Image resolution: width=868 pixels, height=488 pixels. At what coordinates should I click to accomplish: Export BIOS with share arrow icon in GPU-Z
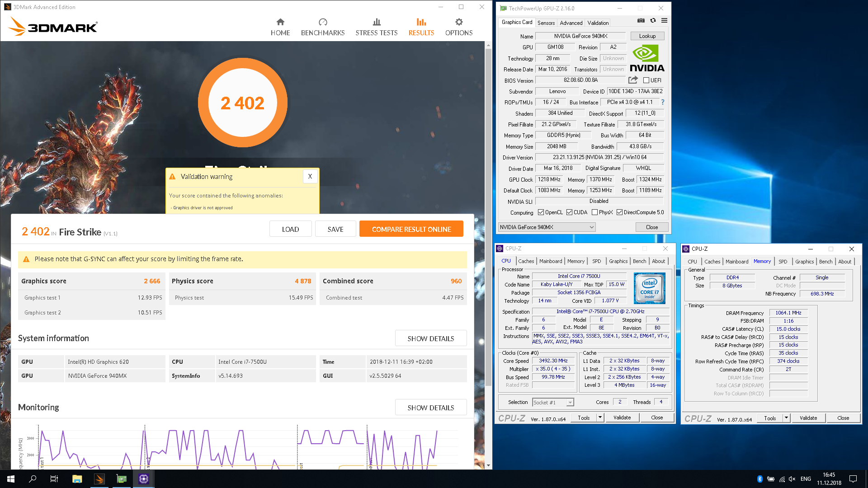click(633, 80)
